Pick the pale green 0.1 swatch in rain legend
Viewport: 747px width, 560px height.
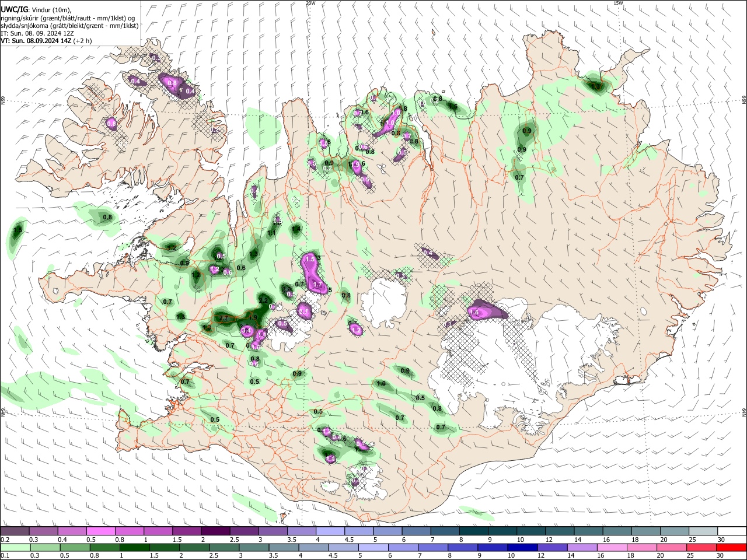pos(15,548)
